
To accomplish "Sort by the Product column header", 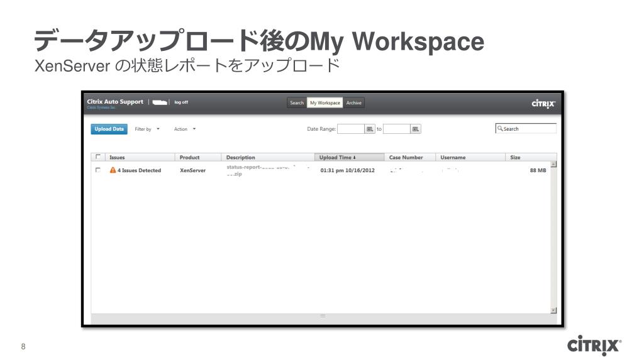I will (x=198, y=157).
